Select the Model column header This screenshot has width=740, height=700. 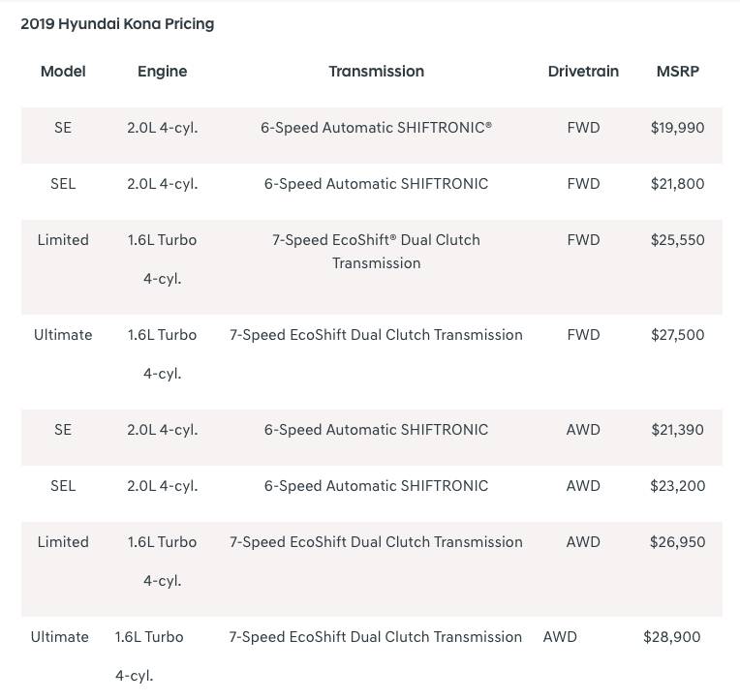63,72
